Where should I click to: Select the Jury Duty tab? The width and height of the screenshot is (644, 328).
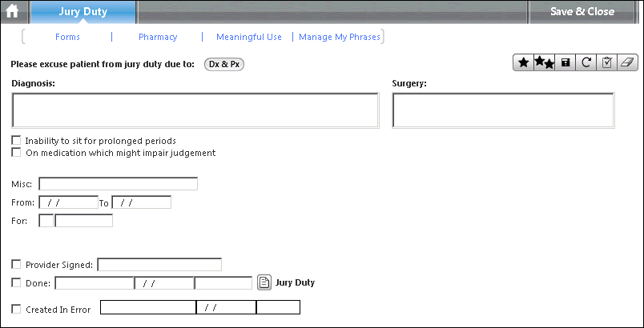pos(83,11)
